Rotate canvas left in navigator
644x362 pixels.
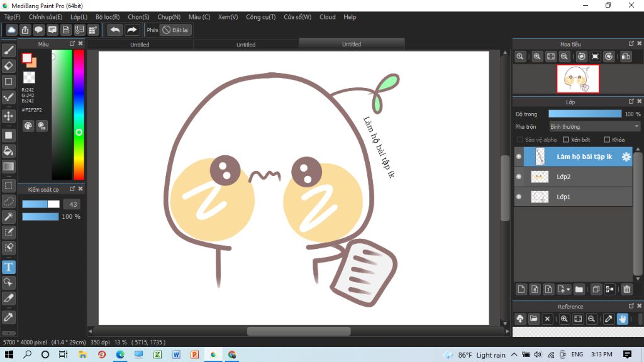[x=582, y=57]
